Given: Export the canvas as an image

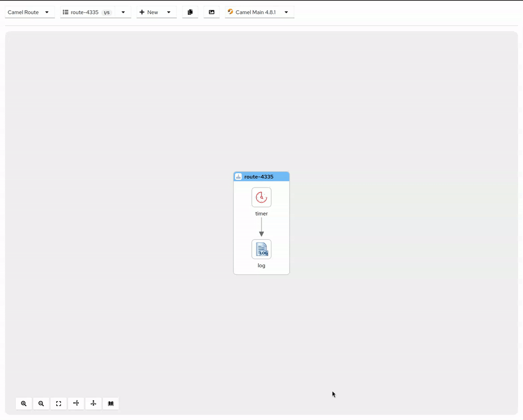Looking at the screenshot, I should 211,12.
